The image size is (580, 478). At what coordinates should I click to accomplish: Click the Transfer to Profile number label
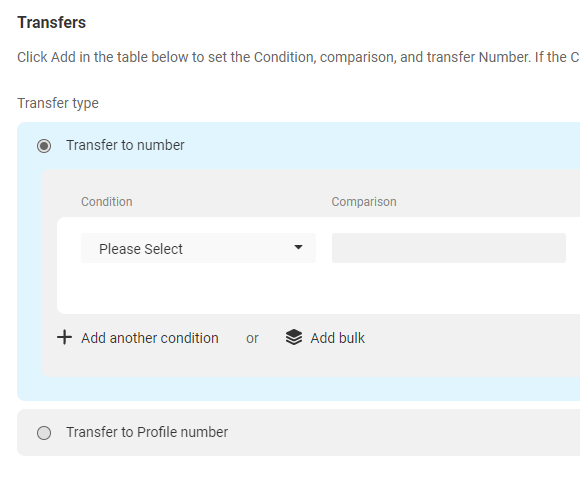click(x=147, y=432)
